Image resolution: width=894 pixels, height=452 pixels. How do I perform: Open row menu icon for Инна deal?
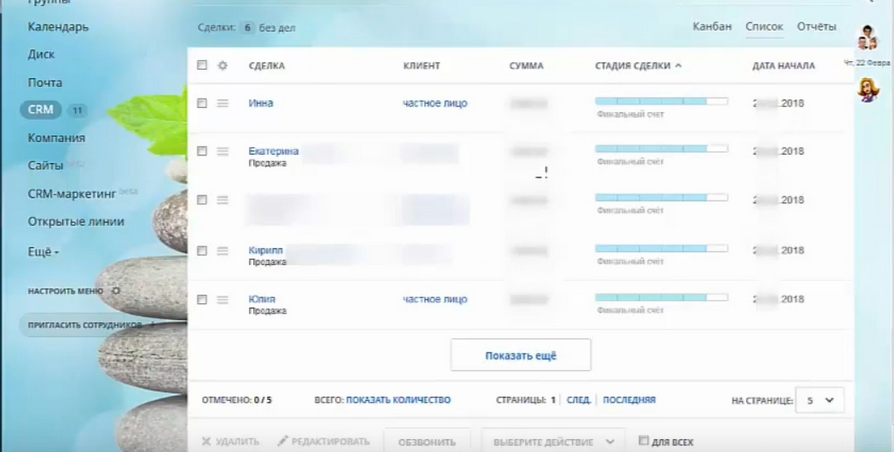(x=222, y=103)
